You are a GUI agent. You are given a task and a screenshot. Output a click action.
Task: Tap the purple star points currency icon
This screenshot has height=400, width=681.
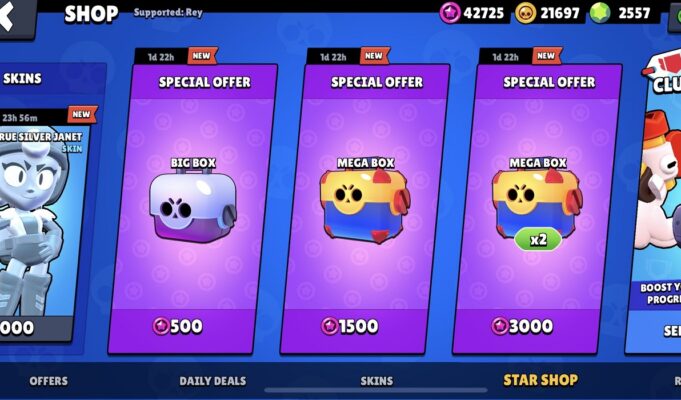pyautogui.click(x=450, y=13)
